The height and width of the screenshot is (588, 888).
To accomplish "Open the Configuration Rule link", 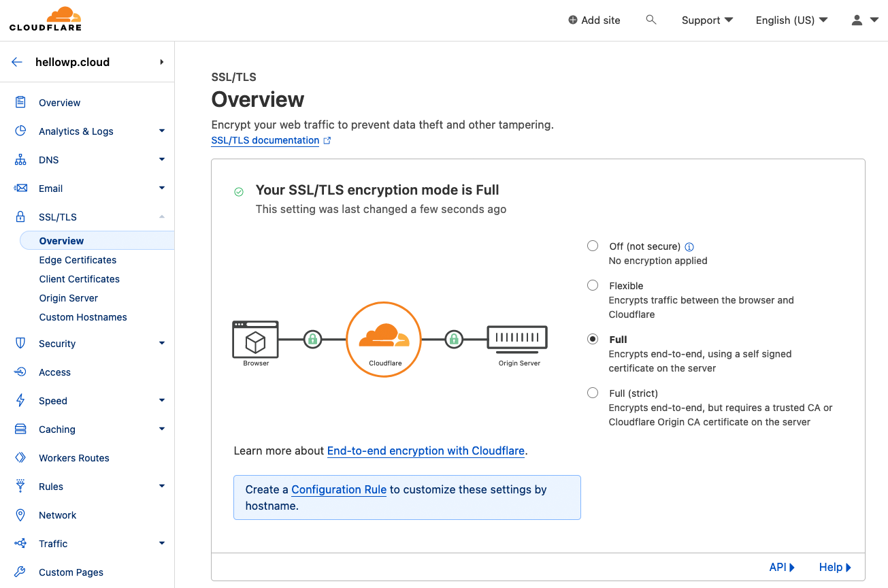I will [339, 489].
